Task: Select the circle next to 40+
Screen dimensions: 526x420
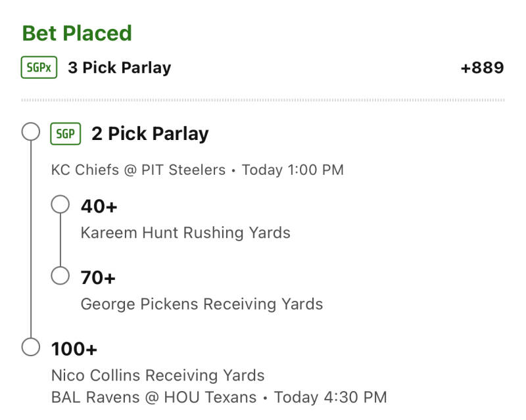Action: pos(60,205)
